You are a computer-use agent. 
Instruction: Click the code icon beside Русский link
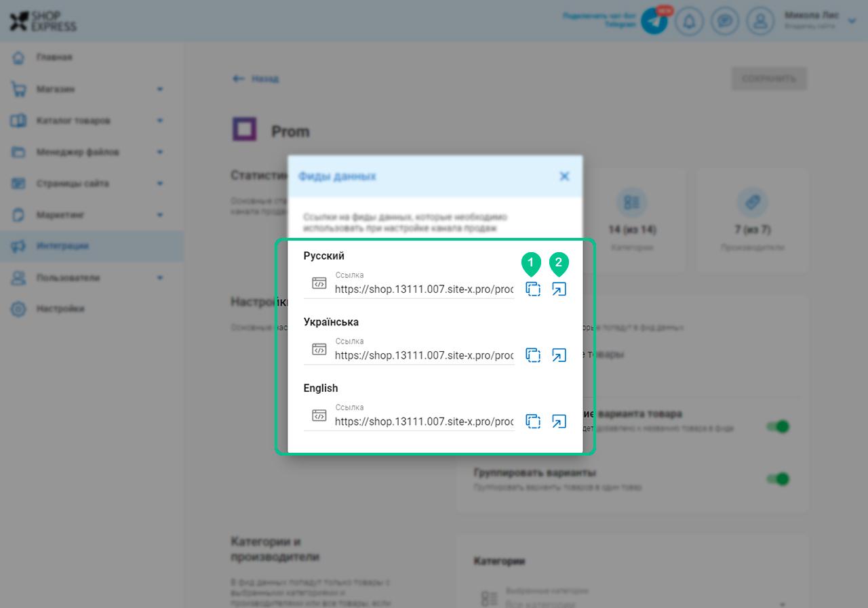319,283
